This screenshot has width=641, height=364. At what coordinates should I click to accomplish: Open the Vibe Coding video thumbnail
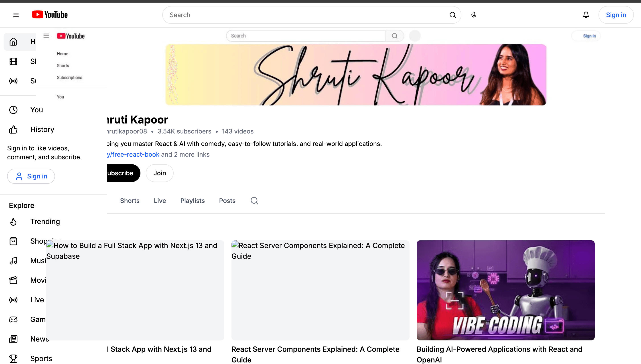pos(505,290)
